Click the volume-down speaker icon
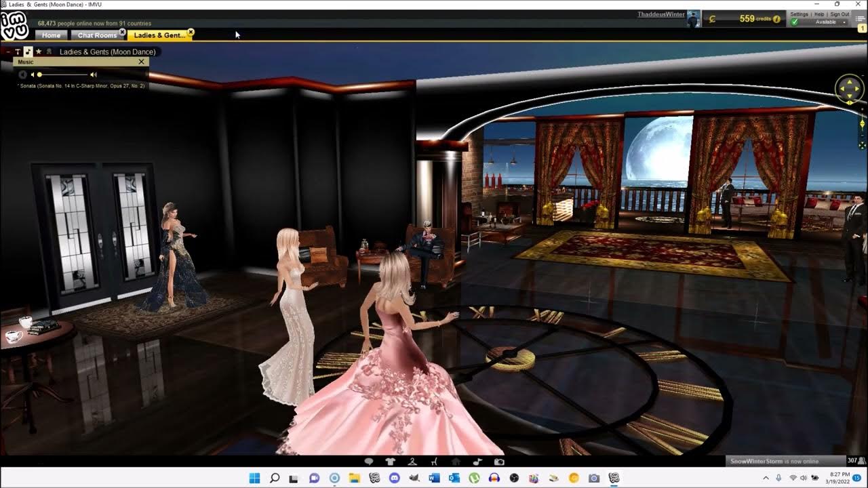Viewport: 868px width, 488px height. click(33, 75)
